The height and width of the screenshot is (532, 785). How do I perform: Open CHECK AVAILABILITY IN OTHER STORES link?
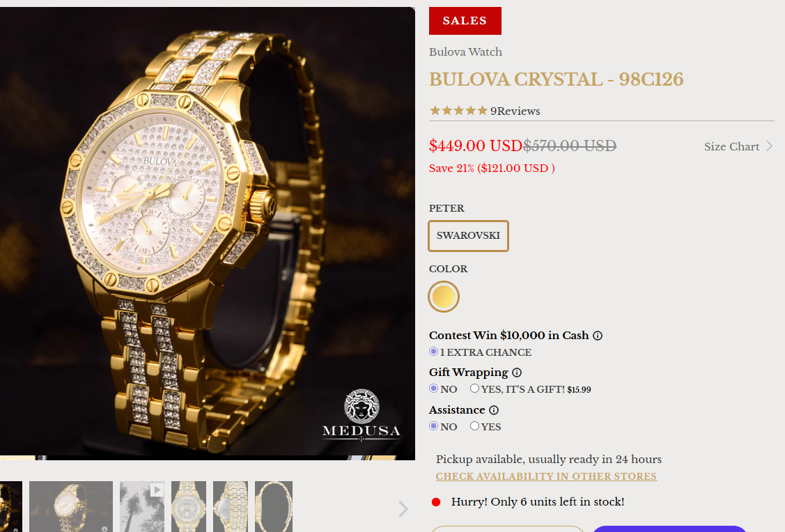click(546, 476)
